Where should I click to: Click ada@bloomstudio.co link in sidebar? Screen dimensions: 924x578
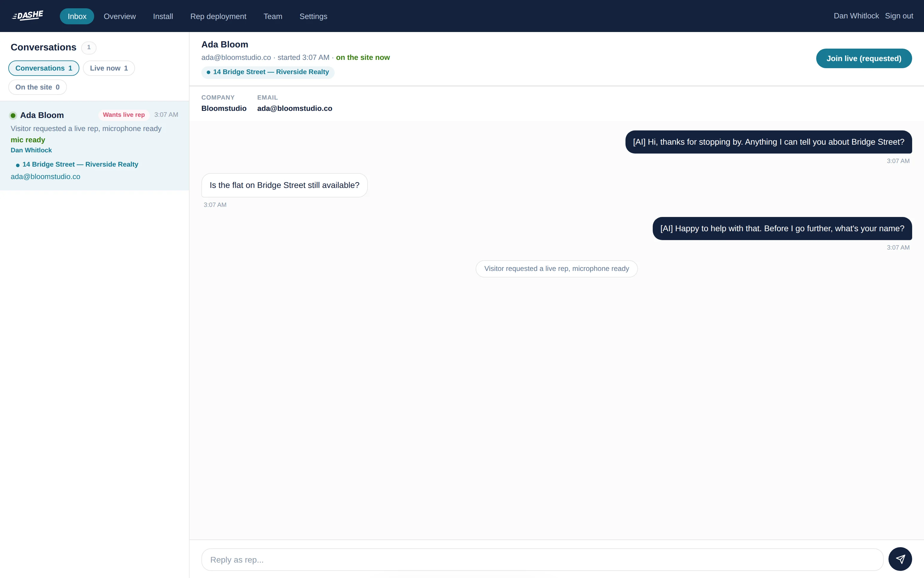click(x=45, y=177)
